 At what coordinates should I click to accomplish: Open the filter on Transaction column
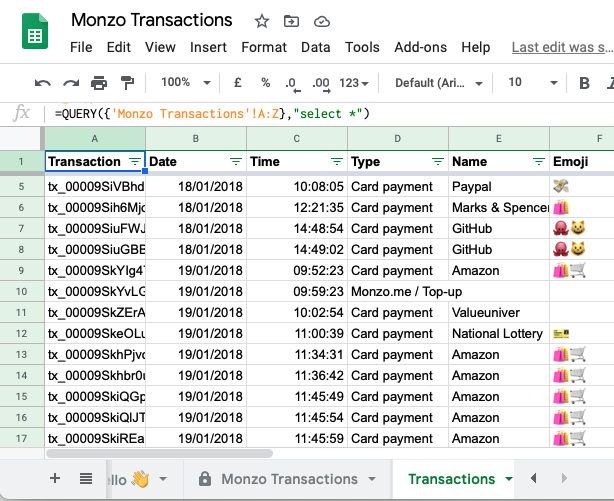tap(135, 161)
